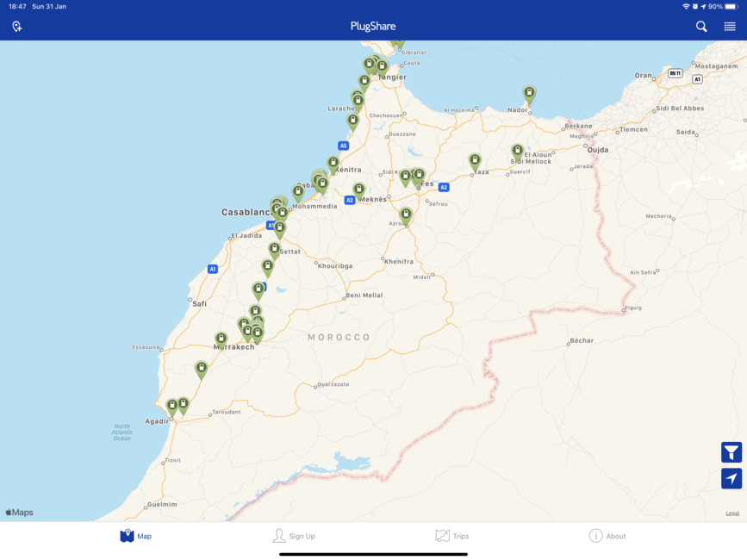
Task: Open the Sign Up tab
Action: tap(294, 536)
